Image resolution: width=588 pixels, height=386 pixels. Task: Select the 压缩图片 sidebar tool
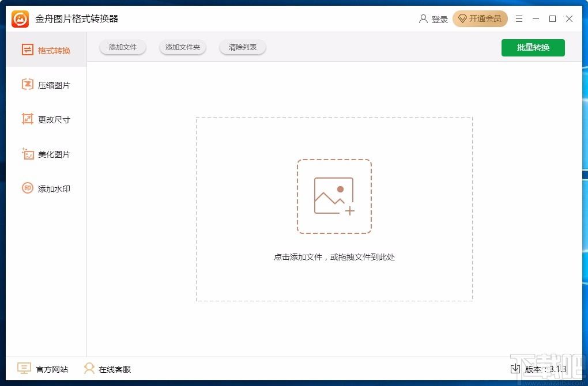point(46,85)
